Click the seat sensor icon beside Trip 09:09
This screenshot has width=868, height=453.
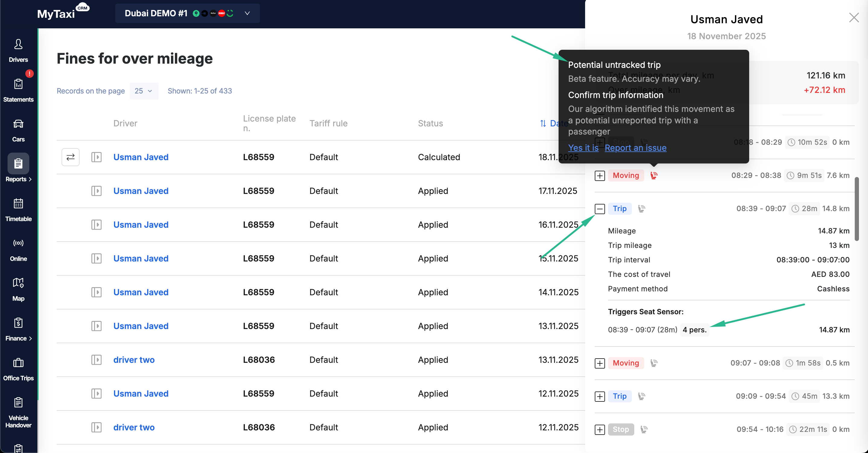tap(641, 396)
